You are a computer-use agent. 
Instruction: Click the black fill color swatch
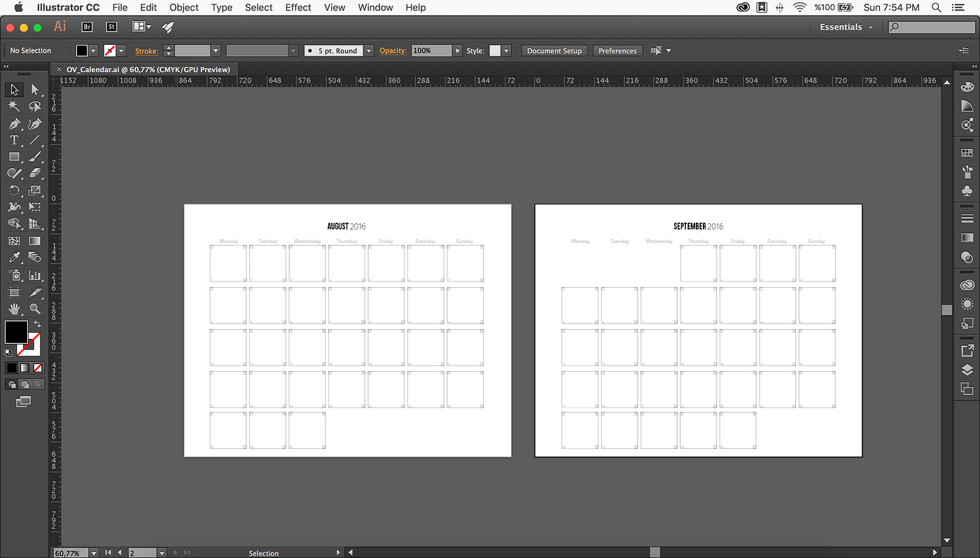[x=15, y=333]
